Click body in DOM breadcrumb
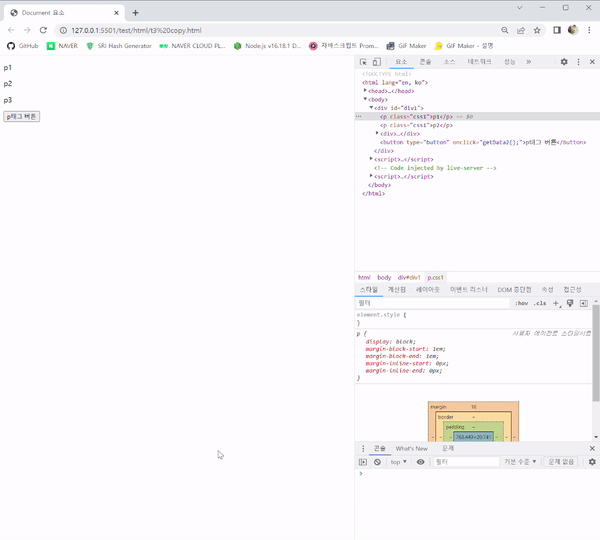Viewport: 600px width, 540px height. [x=384, y=277]
